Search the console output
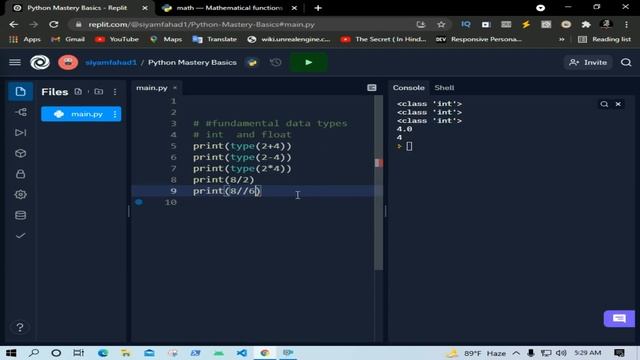The height and width of the screenshot is (360, 640). point(604,104)
